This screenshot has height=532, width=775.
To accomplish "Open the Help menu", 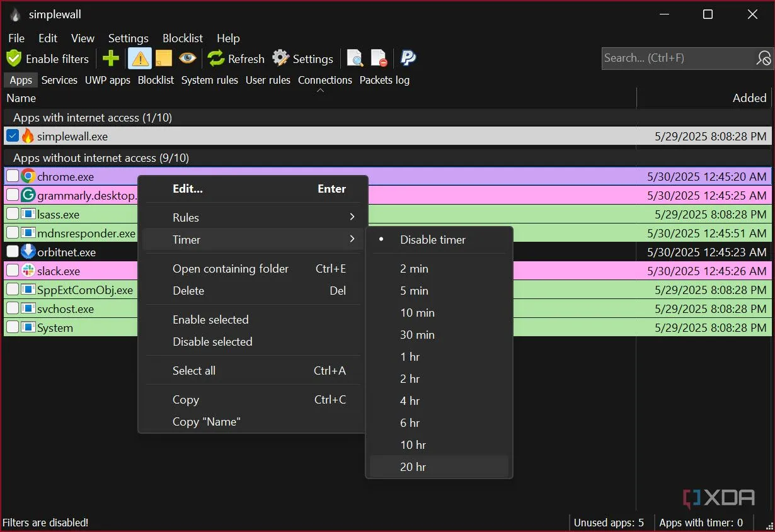I will click(x=228, y=38).
